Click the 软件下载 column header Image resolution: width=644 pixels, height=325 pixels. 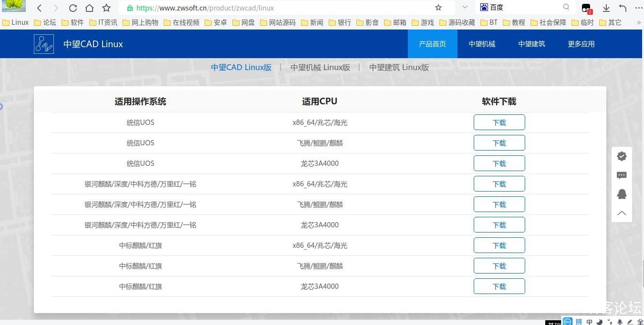click(499, 102)
